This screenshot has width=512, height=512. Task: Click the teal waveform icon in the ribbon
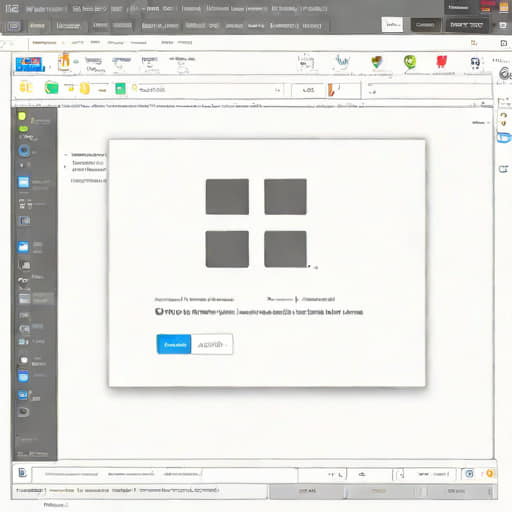tap(342, 61)
